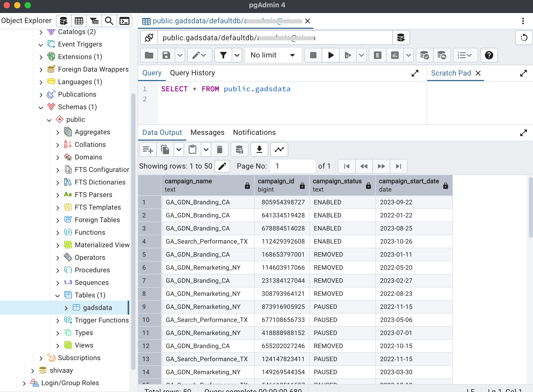Close the Scratch Pad panel
The width and height of the screenshot is (533, 392).
tap(478, 73)
